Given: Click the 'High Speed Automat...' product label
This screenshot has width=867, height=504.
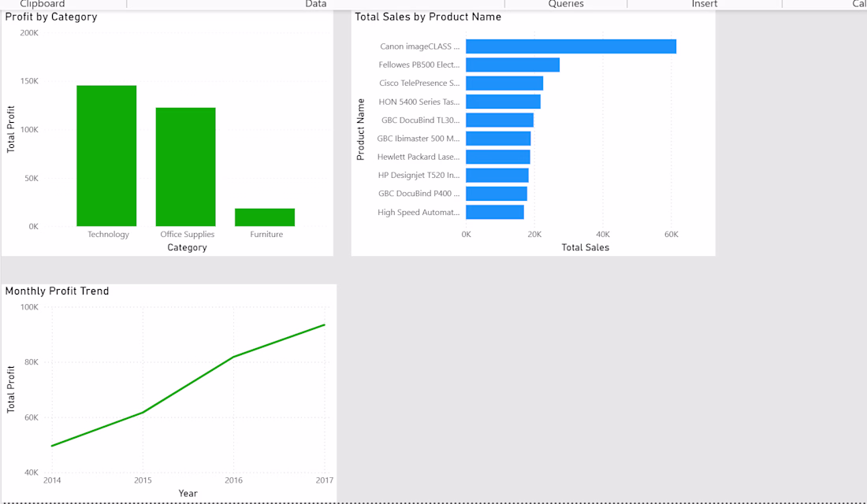Looking at the screenshot, I should (419, 212).
